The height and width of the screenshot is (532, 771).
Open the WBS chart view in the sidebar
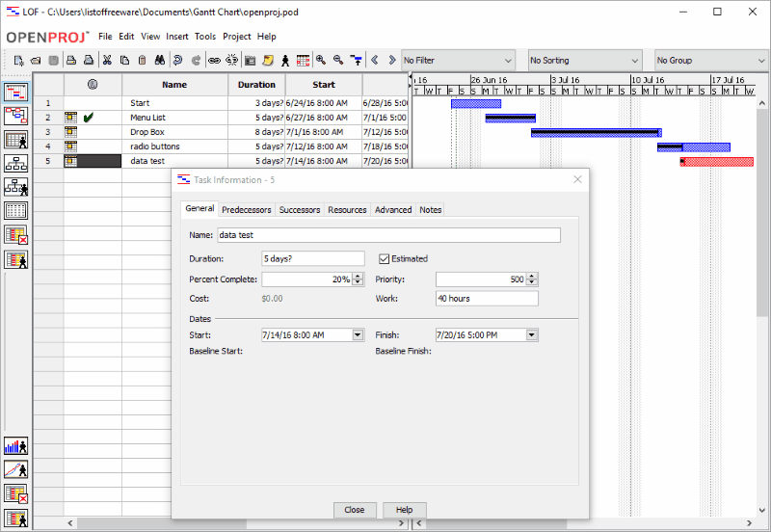pyautogui.click(x=16, y=163)
